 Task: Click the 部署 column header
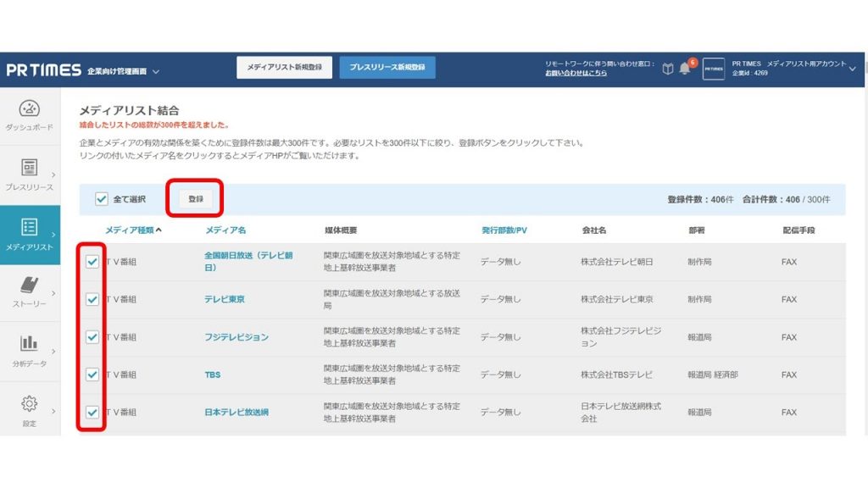(x=697, y=230)
